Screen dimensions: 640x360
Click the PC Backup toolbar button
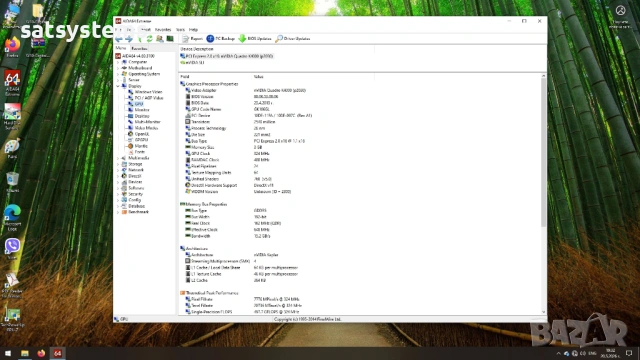pyautogui.click(x=220, y=39)
